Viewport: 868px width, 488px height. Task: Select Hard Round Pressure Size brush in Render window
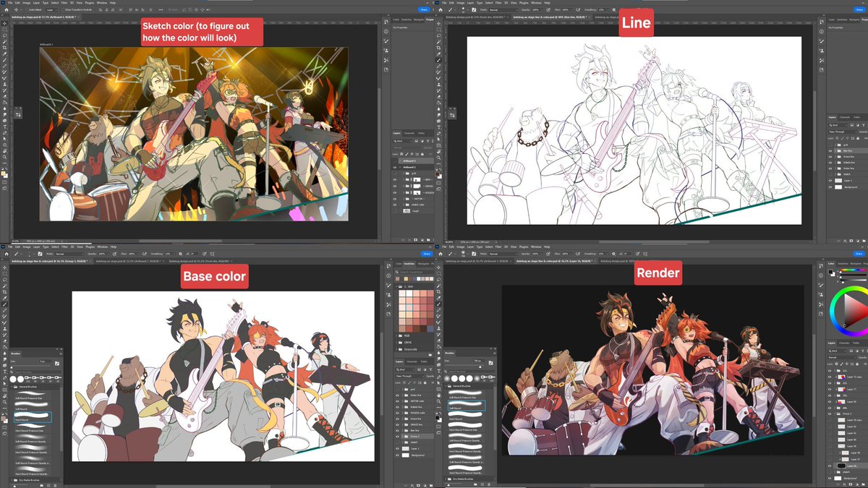pyautogui.click(x=467, y=427)
